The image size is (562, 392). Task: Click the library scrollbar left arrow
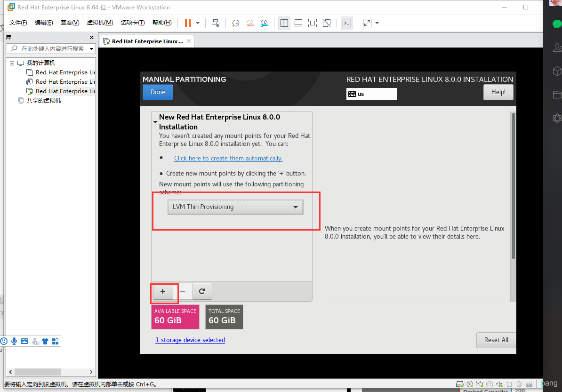click(x=10, y=372)
